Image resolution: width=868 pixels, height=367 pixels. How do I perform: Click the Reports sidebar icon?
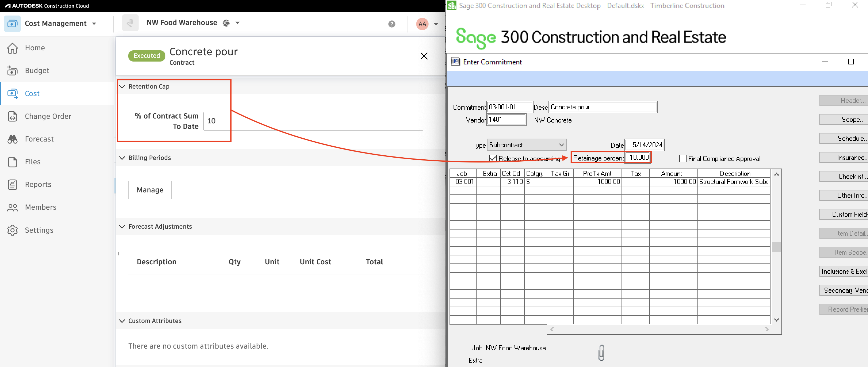[12, 185]
